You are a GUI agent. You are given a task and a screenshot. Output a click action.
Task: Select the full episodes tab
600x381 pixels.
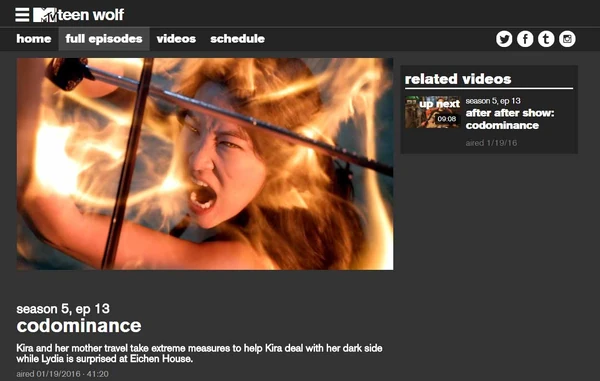(x=104, y=39)
